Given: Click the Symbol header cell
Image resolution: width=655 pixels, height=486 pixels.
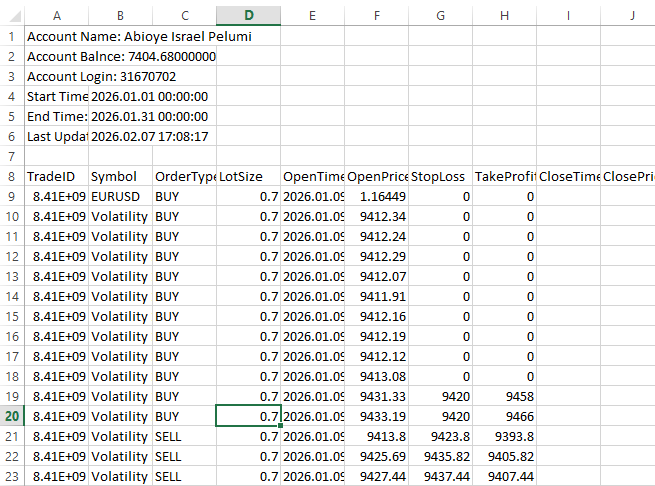Looking at the screenshot, I should click(120, 176).
